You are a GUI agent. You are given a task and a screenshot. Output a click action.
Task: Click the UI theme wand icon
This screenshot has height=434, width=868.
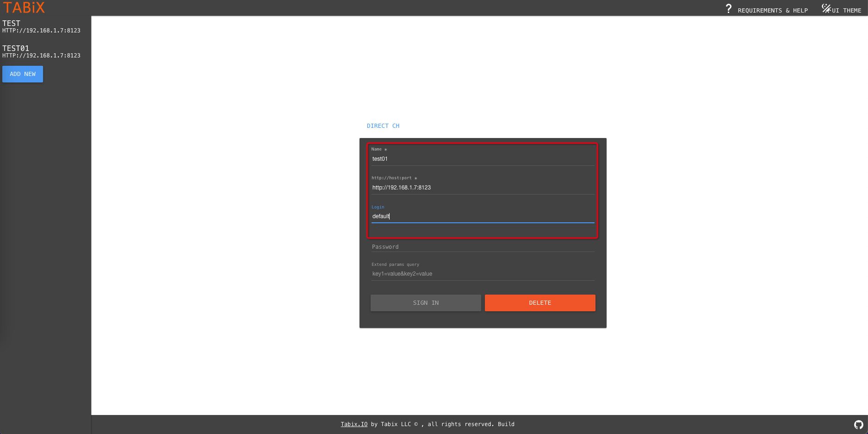[826, 8]
